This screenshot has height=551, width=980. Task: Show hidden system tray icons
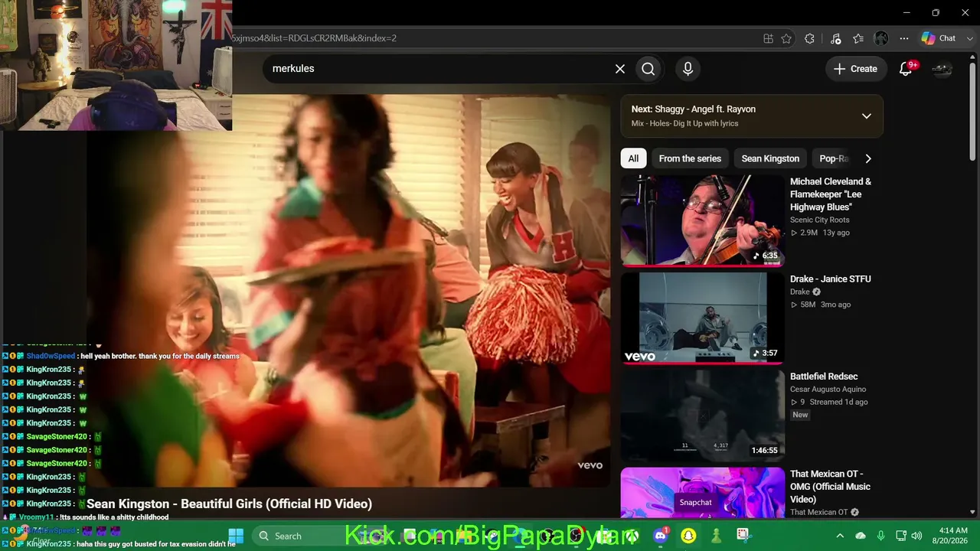(840, 536)
